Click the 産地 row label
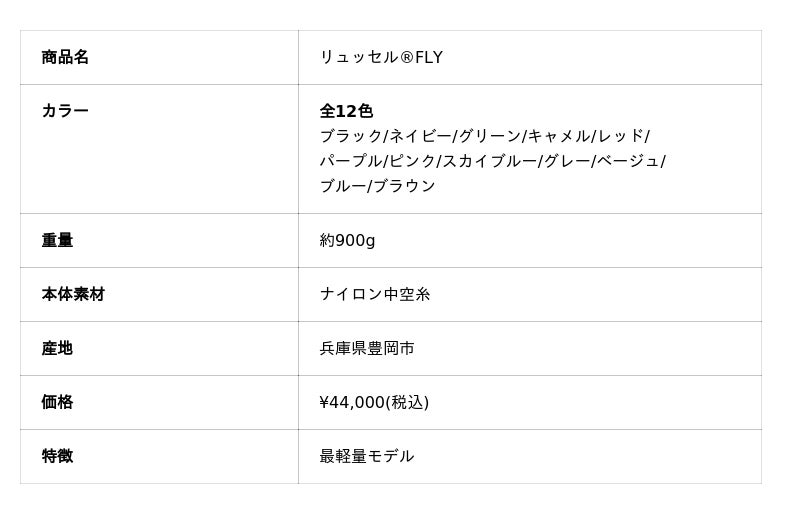 tap(57, 348)
